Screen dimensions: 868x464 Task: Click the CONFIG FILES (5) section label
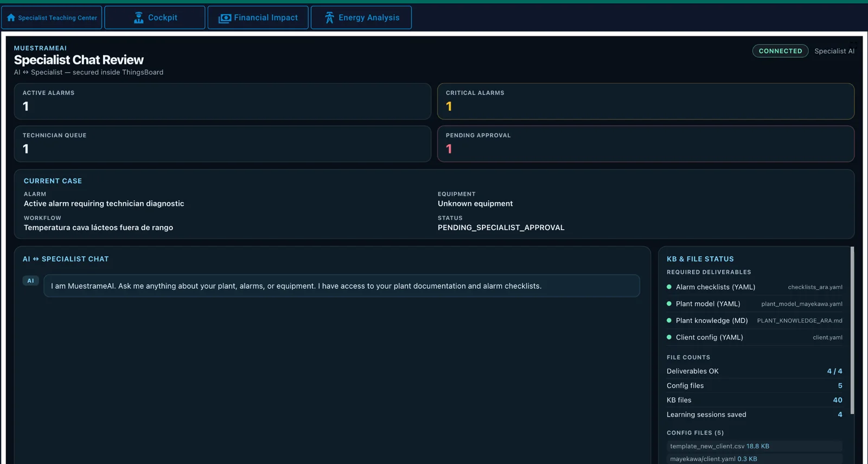coord(695,433)
